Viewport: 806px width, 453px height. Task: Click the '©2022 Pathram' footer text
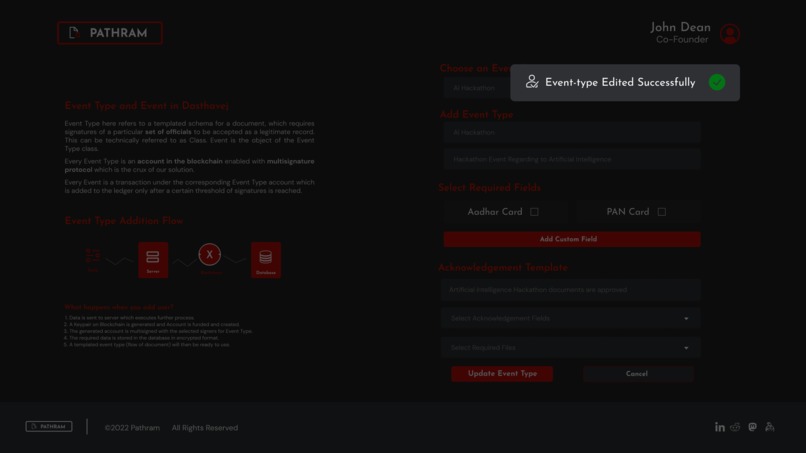click(x=132, y=428)
